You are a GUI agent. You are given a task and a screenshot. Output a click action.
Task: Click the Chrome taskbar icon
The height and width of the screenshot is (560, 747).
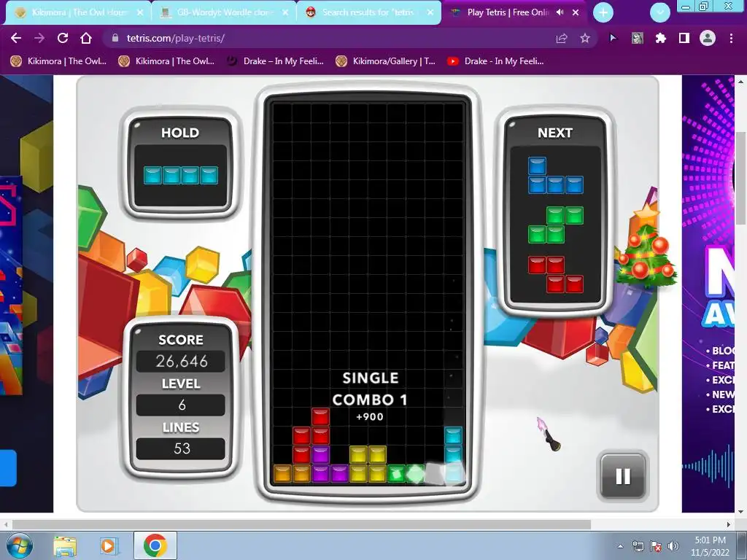click(x=155, y=545)
